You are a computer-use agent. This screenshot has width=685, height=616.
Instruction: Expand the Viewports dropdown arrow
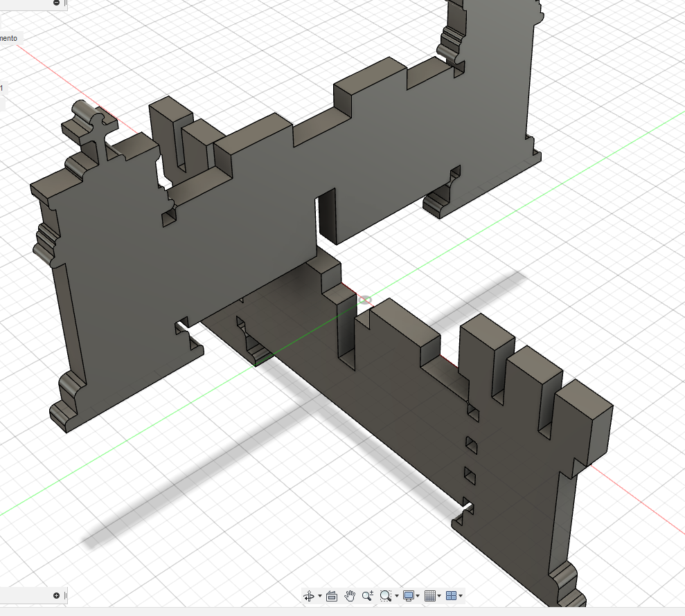click(461, 596)
